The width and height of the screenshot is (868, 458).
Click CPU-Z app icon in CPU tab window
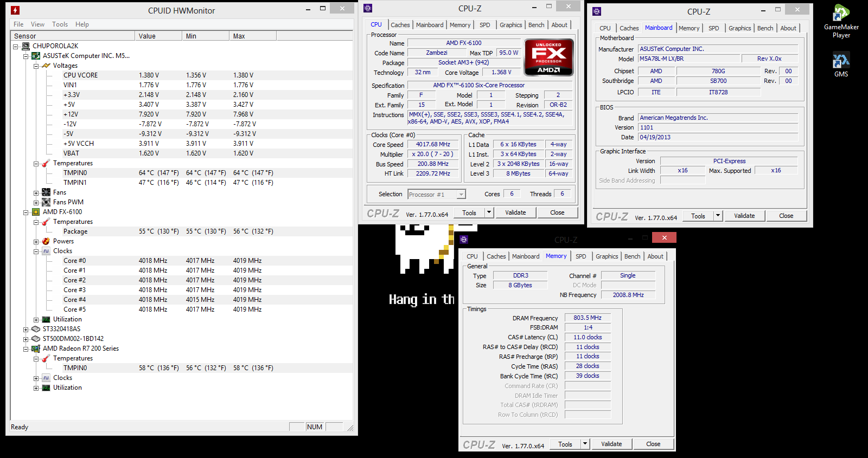point(368,8)
